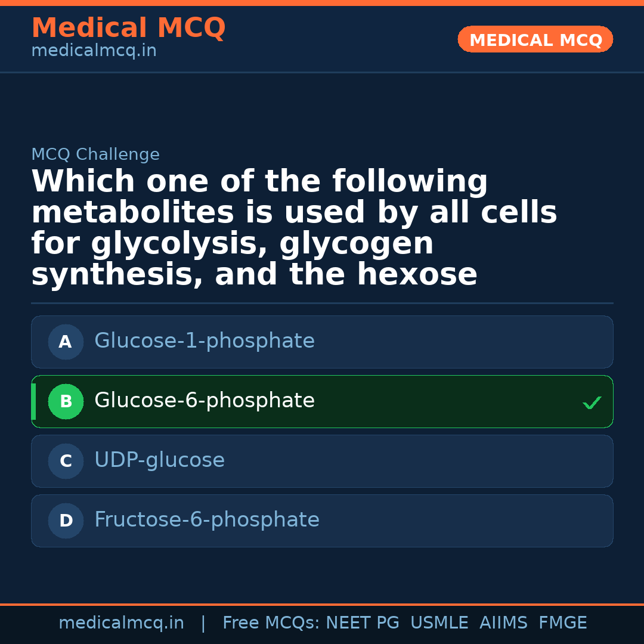Image resolution: width=644 pixels, height=644 pixels.
Task: Click the MCQ Challenge label
Action: 95,155
